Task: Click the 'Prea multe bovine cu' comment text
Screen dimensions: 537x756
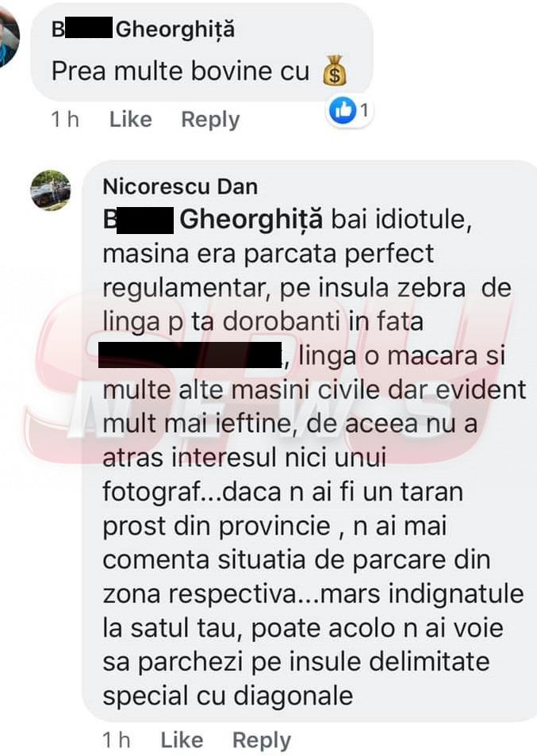Action: click(x=180, y=71)
